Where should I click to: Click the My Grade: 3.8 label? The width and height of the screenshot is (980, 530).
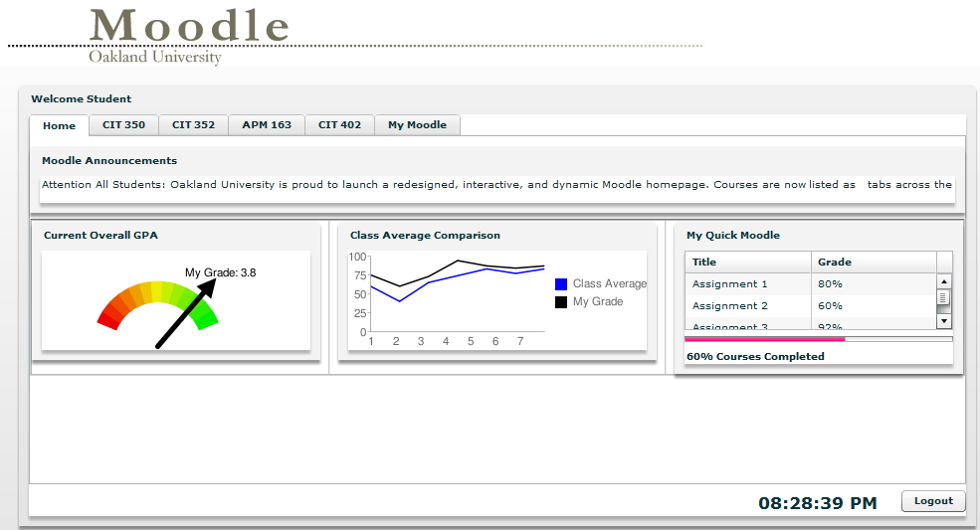[x=220, y=272]
